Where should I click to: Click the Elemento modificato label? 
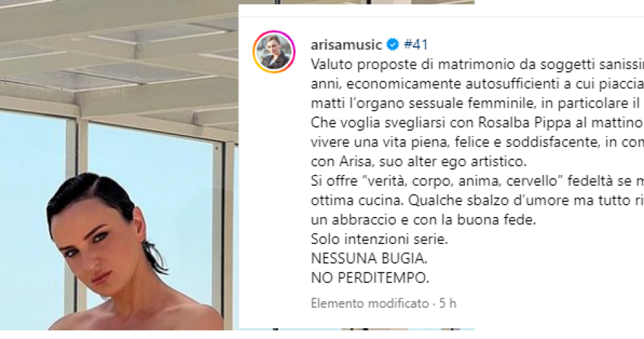(369, 303)
